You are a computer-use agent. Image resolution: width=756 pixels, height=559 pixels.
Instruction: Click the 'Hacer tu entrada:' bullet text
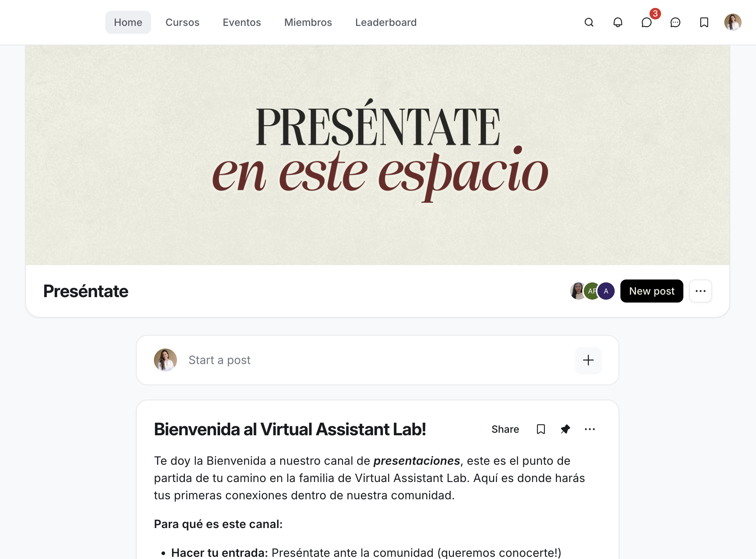[220, 553]
